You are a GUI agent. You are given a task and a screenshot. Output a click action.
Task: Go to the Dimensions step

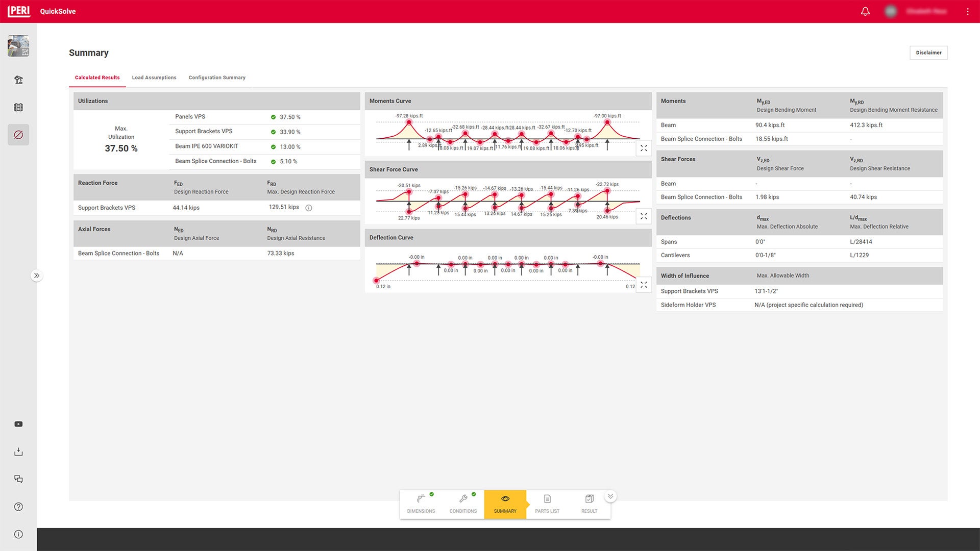point(421,504)
